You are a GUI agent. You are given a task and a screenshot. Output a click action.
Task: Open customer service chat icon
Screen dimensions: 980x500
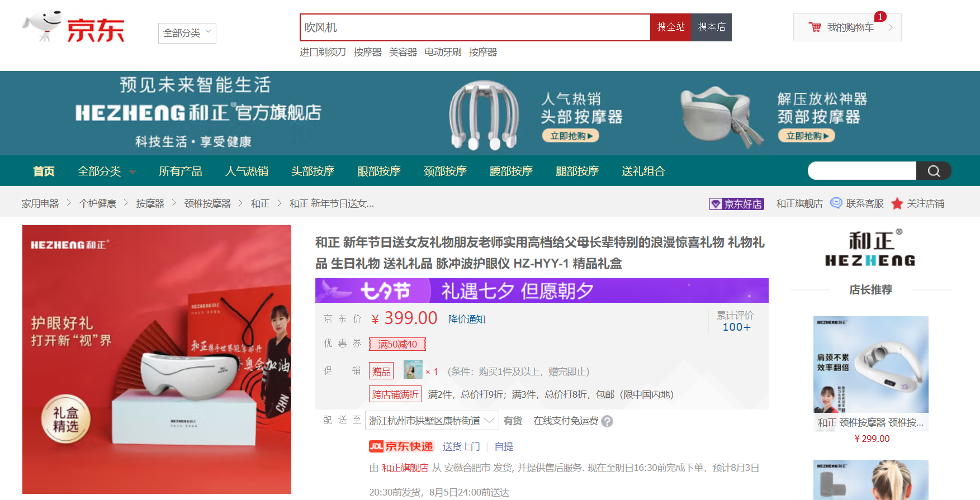point(836,203)
